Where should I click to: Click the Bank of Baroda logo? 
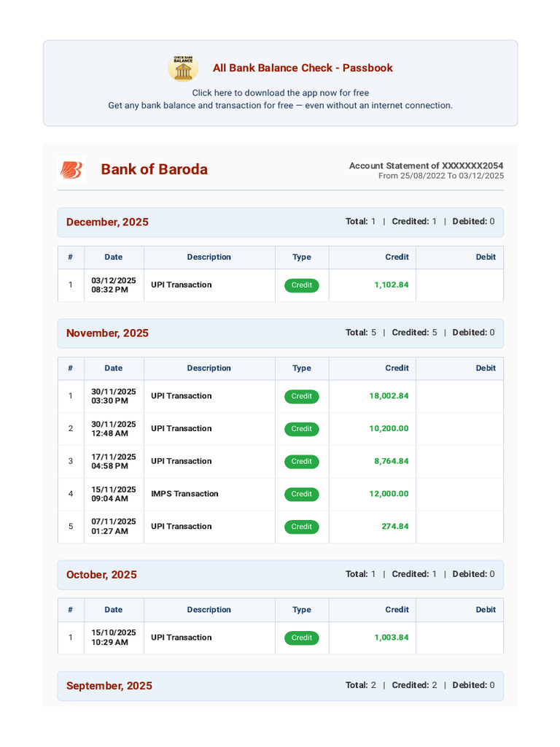click(71, 169)
